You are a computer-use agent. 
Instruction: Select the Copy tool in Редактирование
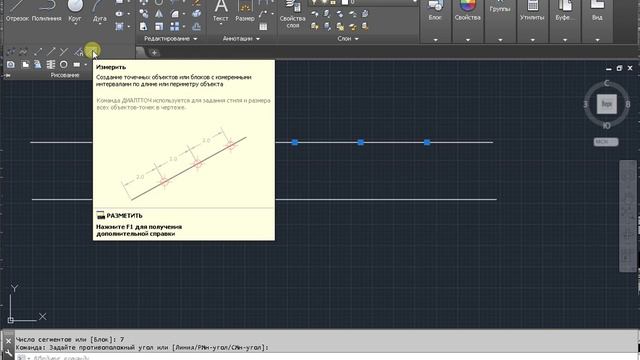144,13
